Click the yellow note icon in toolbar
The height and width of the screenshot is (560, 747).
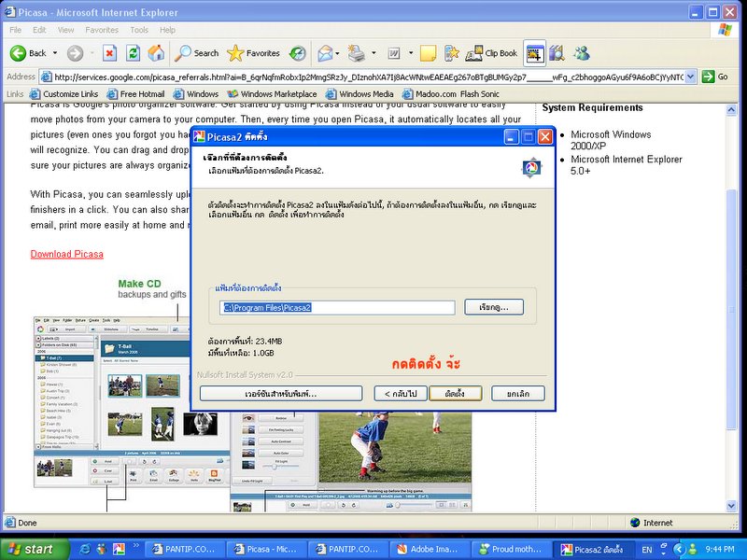pos(428,53)
